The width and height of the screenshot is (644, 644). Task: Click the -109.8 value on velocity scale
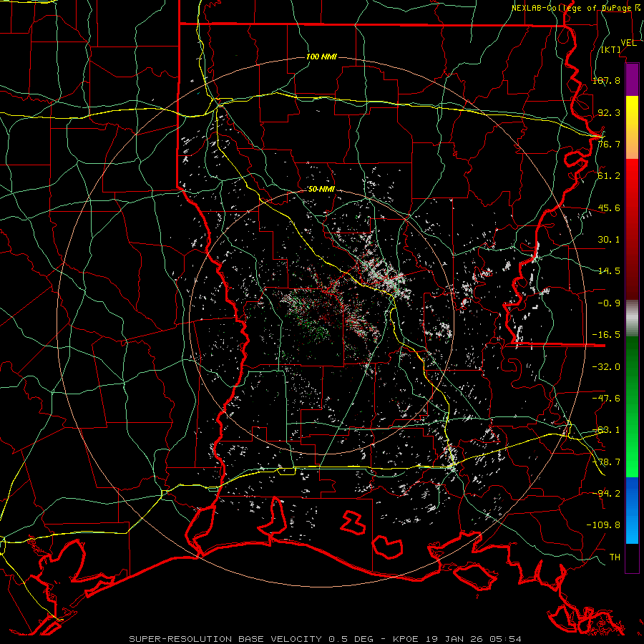[x=603, y=525]
